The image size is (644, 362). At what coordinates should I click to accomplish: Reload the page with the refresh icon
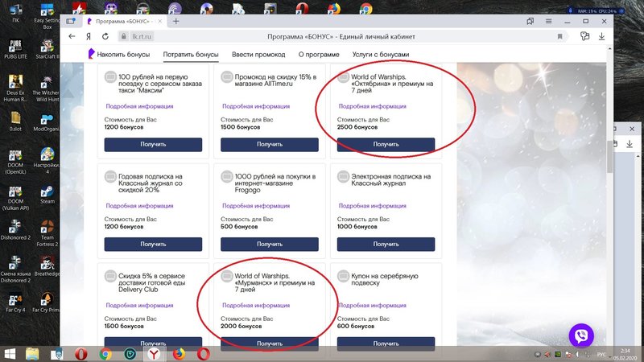pos(105,36)
